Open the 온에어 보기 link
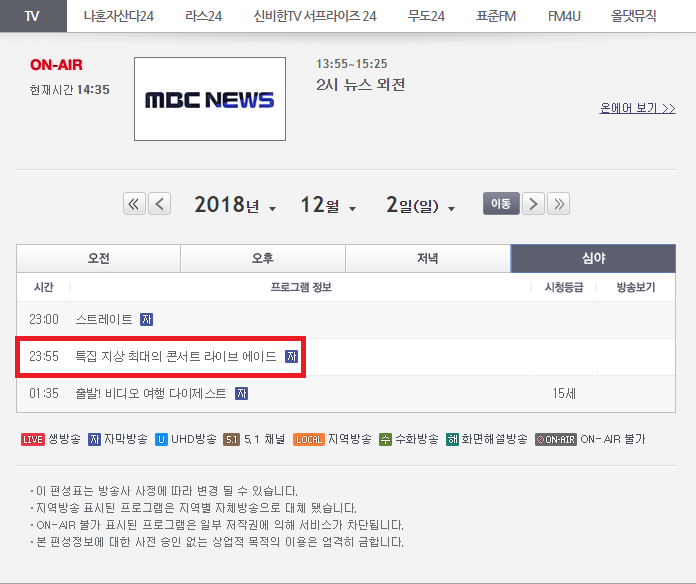Viewport: 696px width, 584px height. coord(637,108)
